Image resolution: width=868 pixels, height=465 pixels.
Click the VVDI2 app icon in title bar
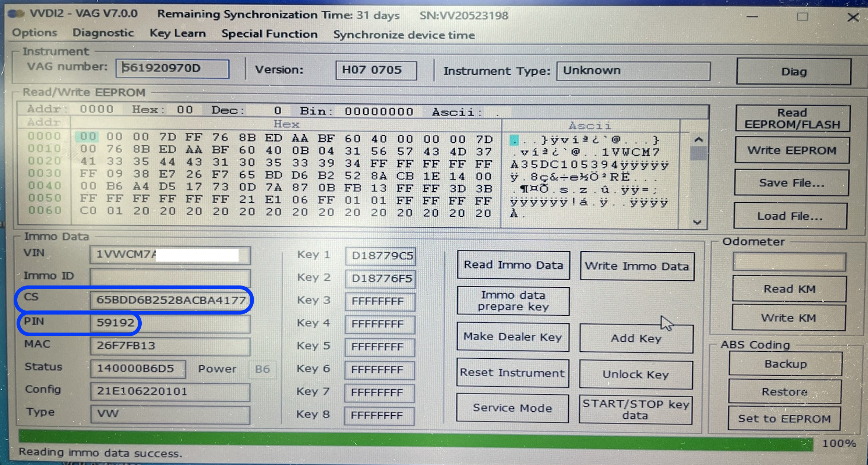click(x=16, y=14)
